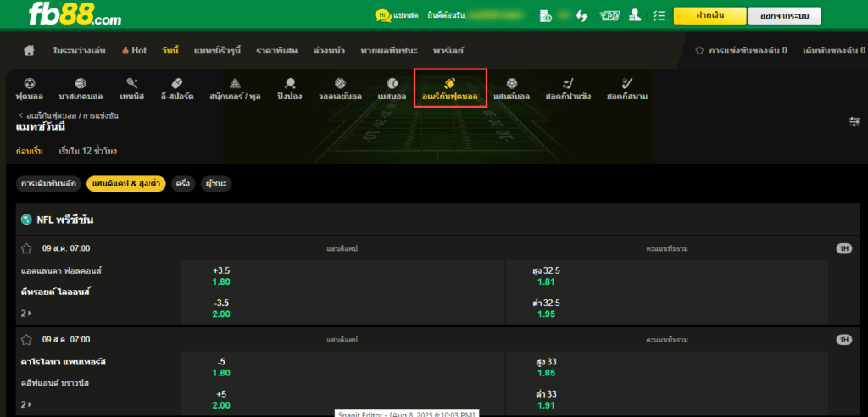
Task: Go to home via house icon
Action: 29,50
